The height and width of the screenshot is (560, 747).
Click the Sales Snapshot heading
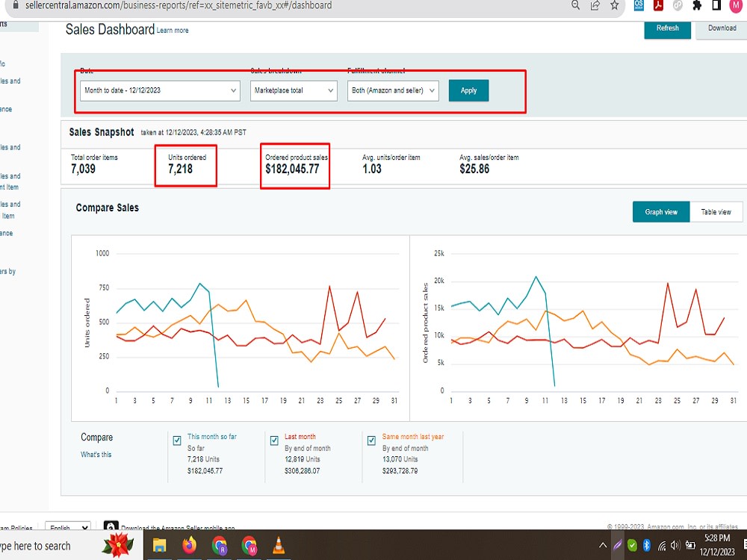click(102, 132)
